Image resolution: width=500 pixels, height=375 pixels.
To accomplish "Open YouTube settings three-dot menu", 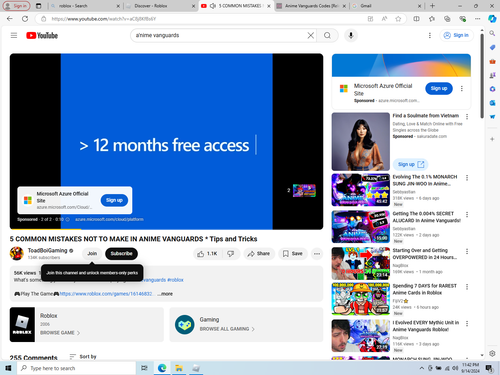I will point(429,35).
